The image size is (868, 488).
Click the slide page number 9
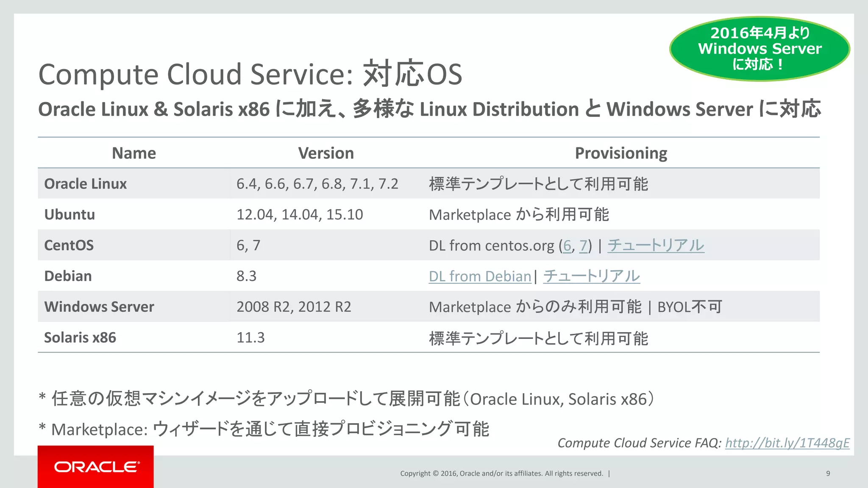[828, 474]
